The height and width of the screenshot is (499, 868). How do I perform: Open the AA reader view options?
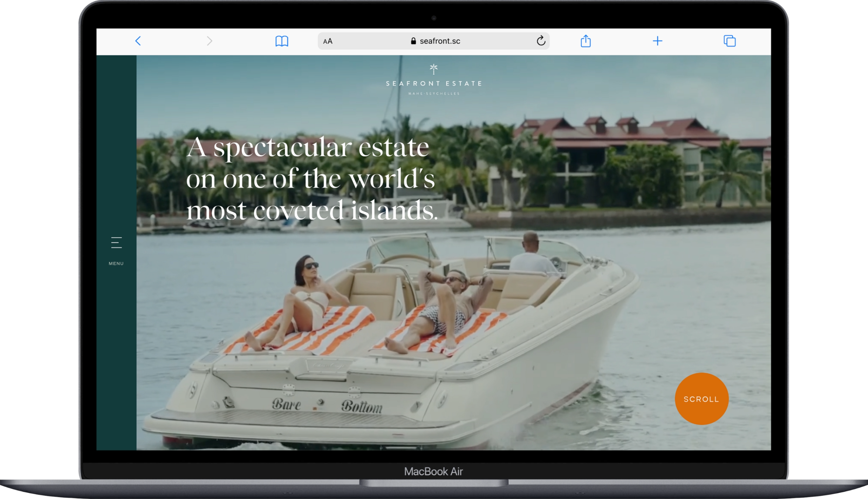point(328,41)
